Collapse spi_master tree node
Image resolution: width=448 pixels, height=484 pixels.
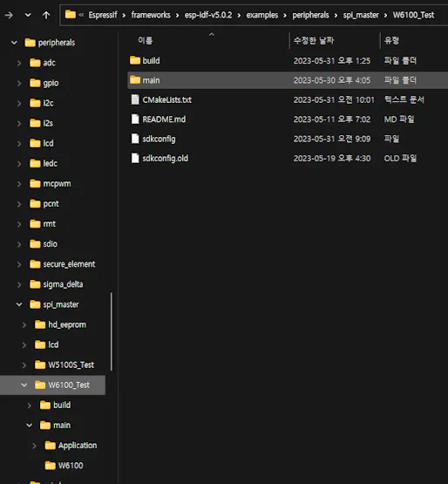[19, 304]
